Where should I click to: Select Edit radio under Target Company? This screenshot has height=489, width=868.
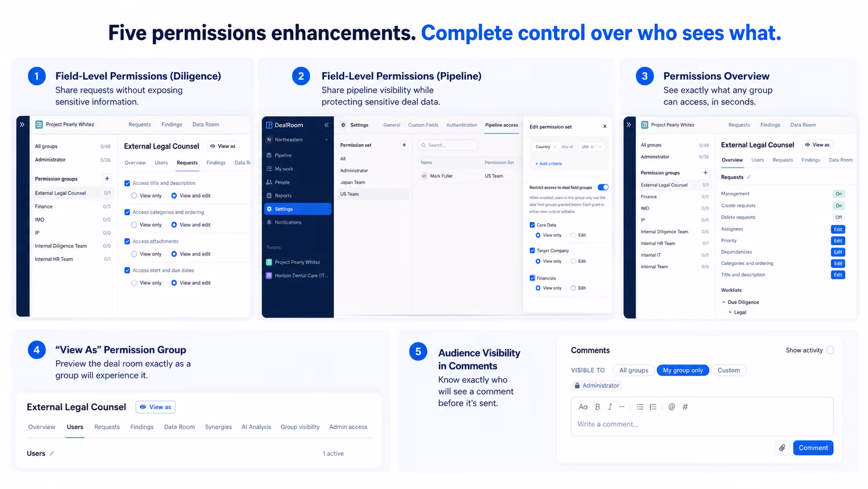[573, 261]
